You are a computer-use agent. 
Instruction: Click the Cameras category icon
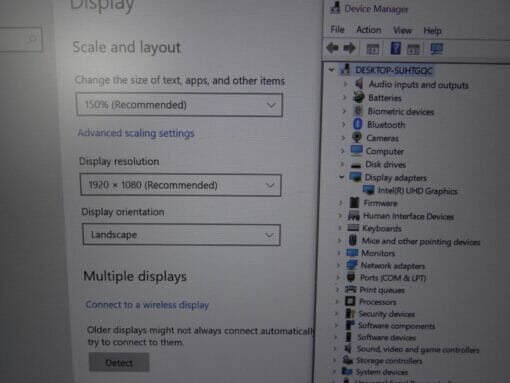(x=357, y=137)
